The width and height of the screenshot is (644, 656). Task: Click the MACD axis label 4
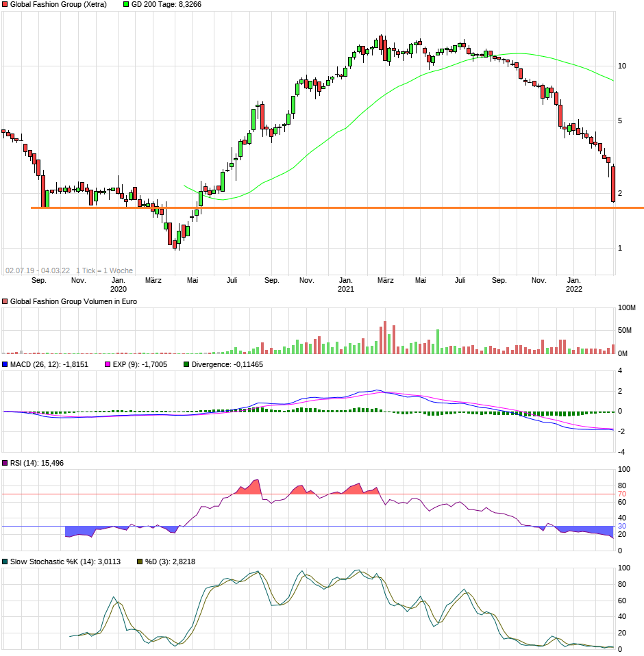(x=620, y=371)
